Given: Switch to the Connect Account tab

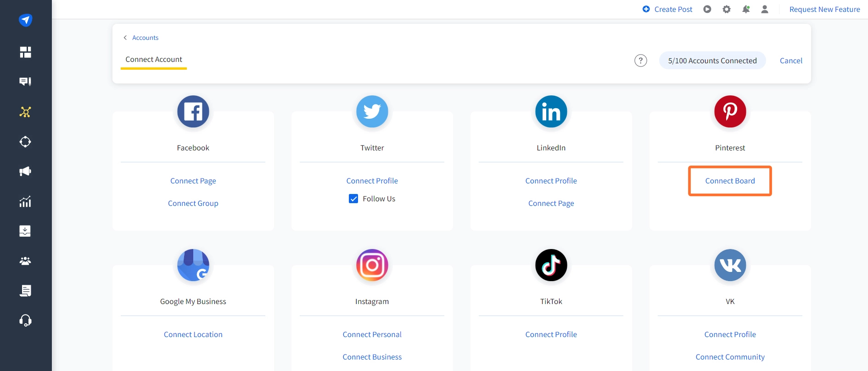Looking at the screenshot, I should [153, 59].
